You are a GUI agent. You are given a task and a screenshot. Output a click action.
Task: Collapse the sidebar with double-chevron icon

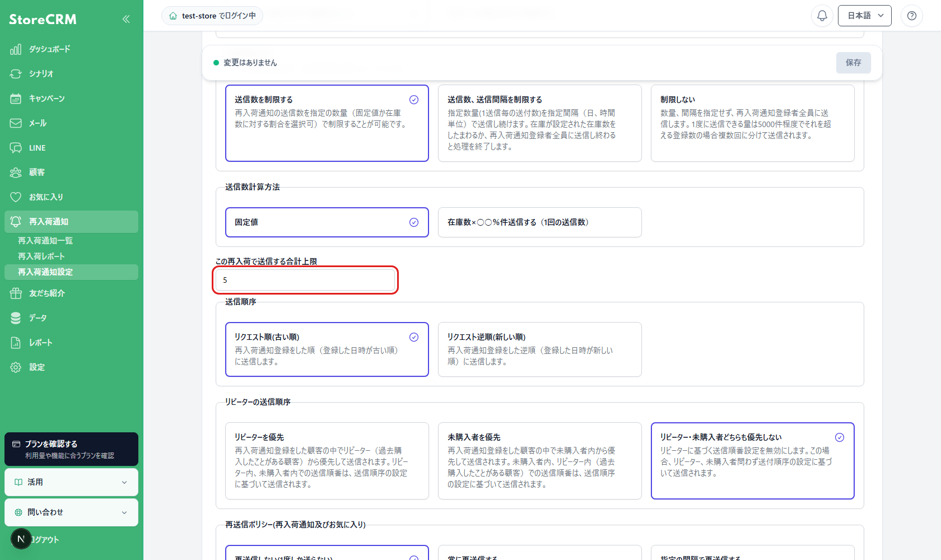(126, 19)
